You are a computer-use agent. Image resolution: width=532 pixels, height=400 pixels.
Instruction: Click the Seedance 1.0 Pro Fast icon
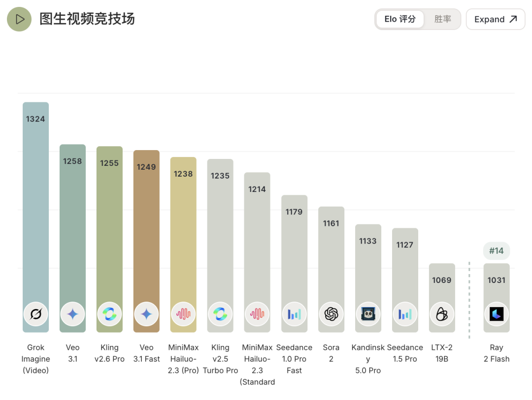[294, 314]
